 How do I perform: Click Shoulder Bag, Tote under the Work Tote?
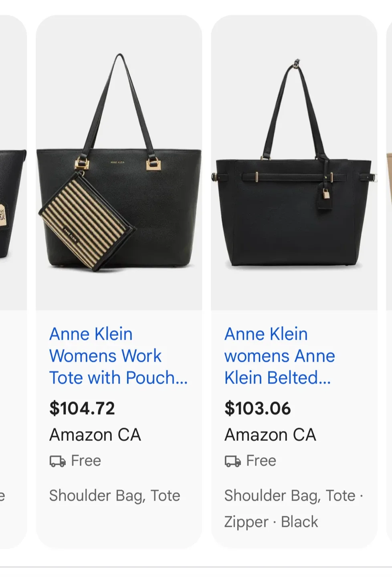point(115,496)
